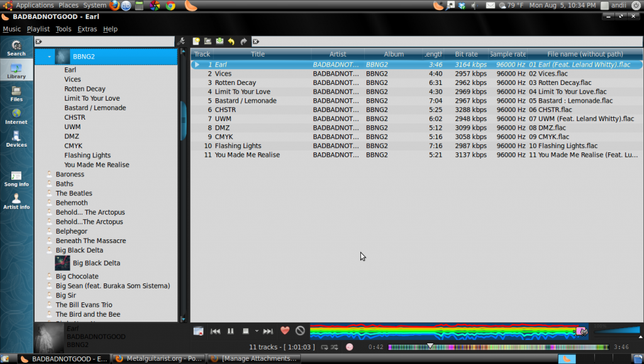The width and height of the screenshot is (644, 364).
Task: Expand the Behemoth artist node
Action: click(49, 202)
